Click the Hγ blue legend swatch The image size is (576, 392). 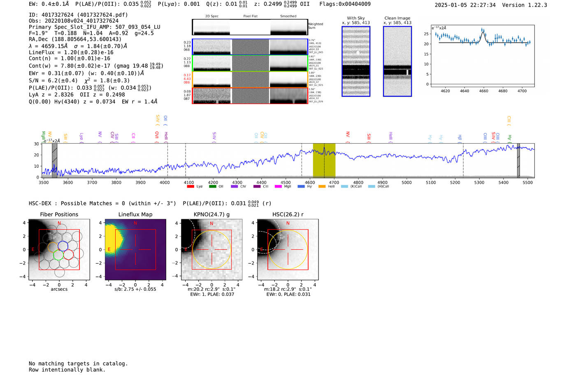coord(301,186)
